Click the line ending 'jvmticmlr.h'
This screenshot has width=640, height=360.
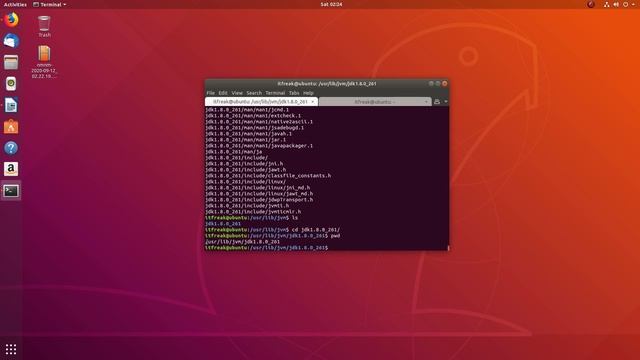(x=253, y=212)
